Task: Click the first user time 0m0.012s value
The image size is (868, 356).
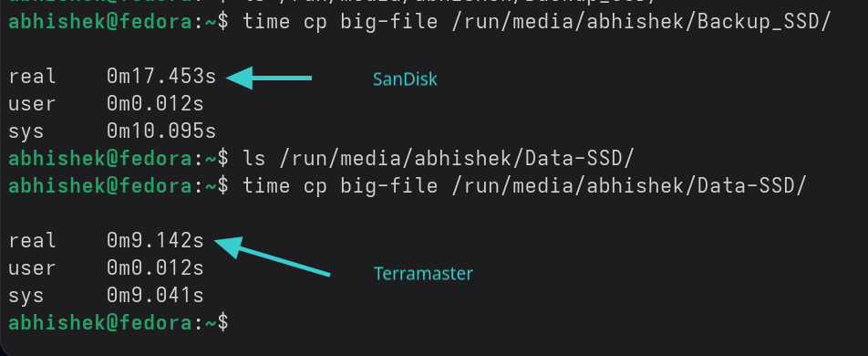Action: pyautogui.click(x=155, y=104)
